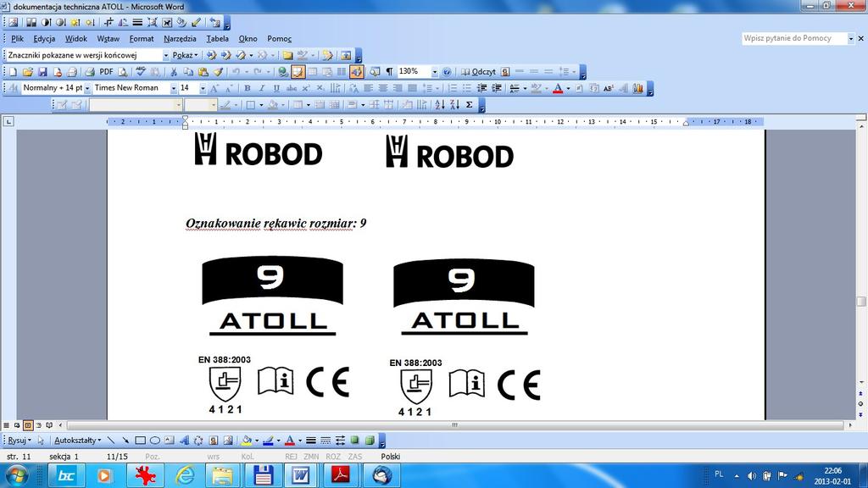The width and height of the screenshot is (868, 488).
Task: Click the Format Painter brush icon
Action: click(218, 72)
